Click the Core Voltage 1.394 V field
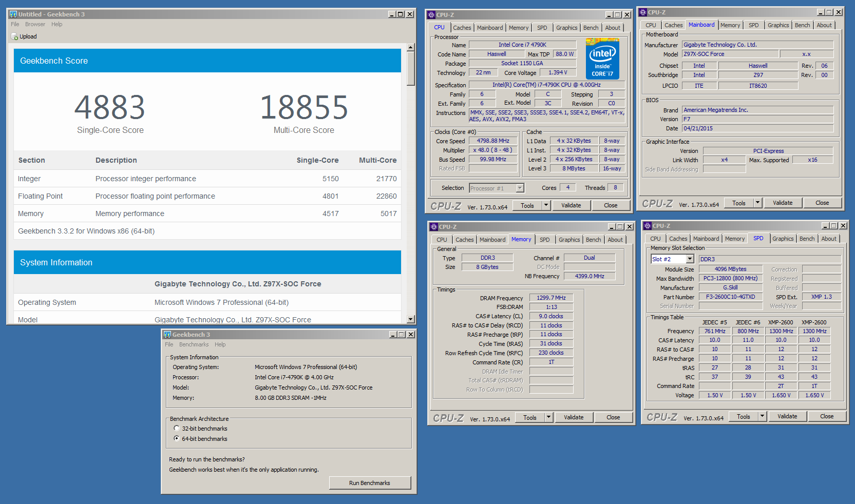Image resolution: width=855 pixels, height=504 pixels. (558, 73)
